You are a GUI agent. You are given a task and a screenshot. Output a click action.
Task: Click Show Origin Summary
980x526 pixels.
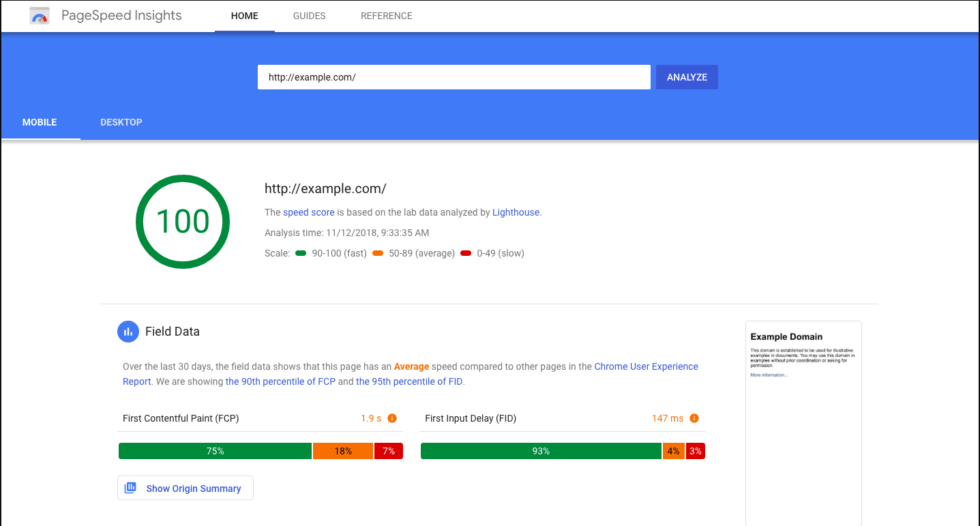pyautogui.click(x=193, y=488)
